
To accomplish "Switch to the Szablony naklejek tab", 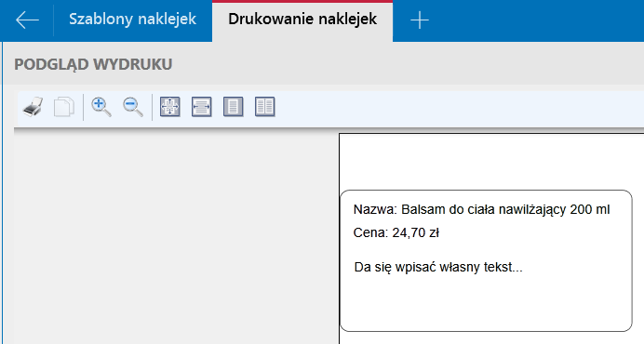I will pos(133,20).
